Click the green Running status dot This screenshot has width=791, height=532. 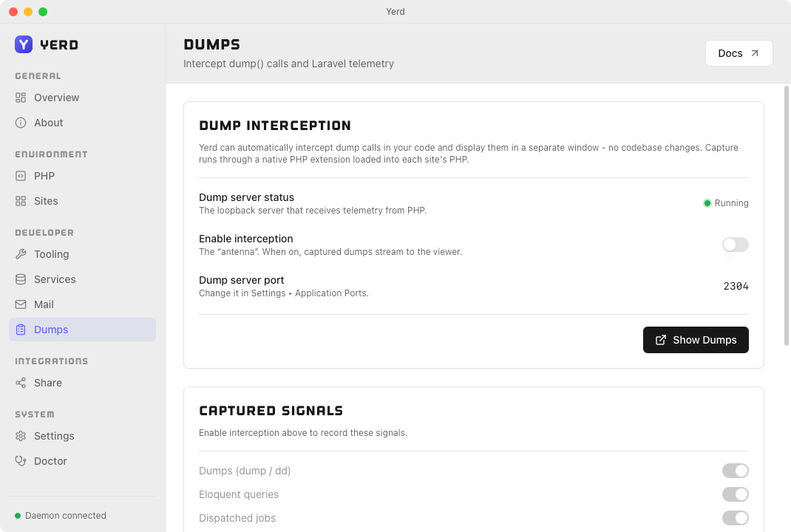pos(707,203)
